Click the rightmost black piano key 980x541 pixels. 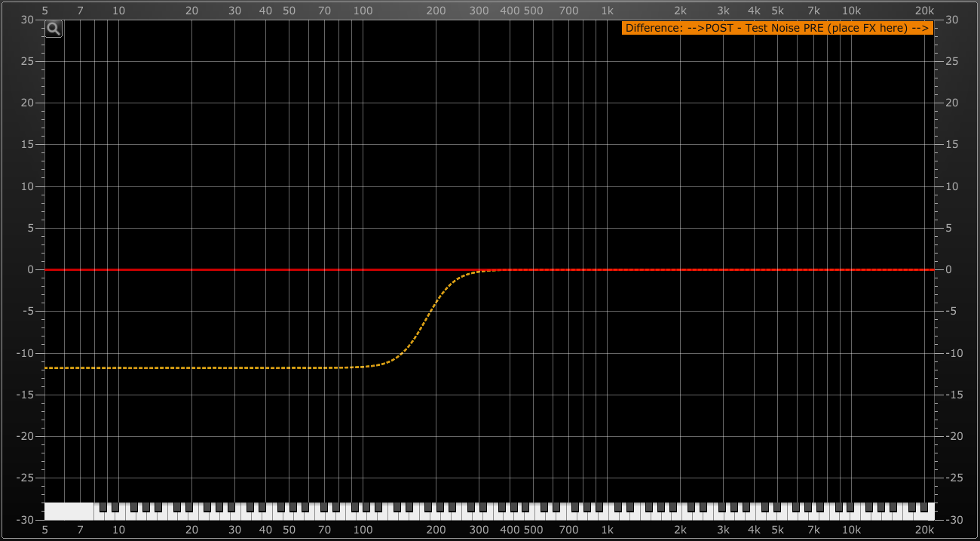coord(924,507)
